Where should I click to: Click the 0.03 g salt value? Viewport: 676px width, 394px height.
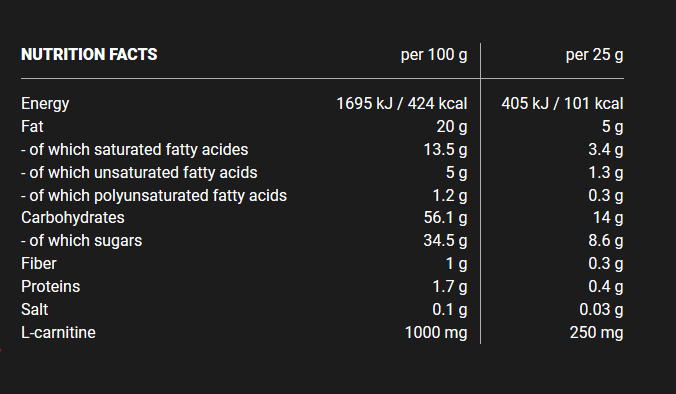[x=601, y=310]
